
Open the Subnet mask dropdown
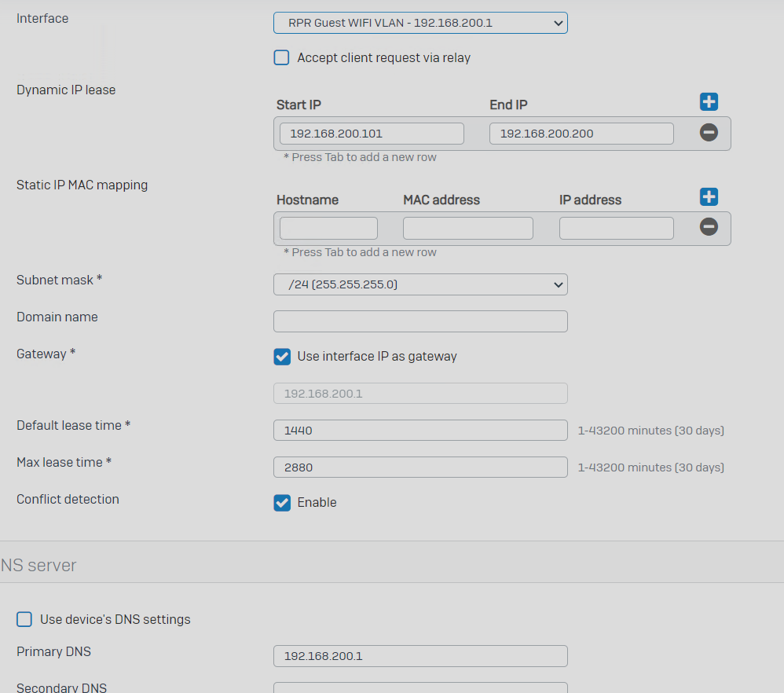click(420, 284)
